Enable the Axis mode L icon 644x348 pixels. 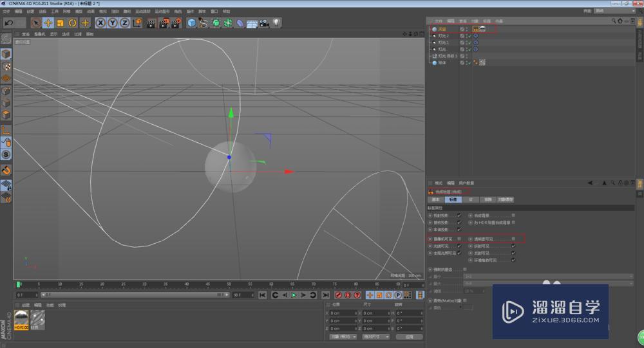click(x=6, y=130)
